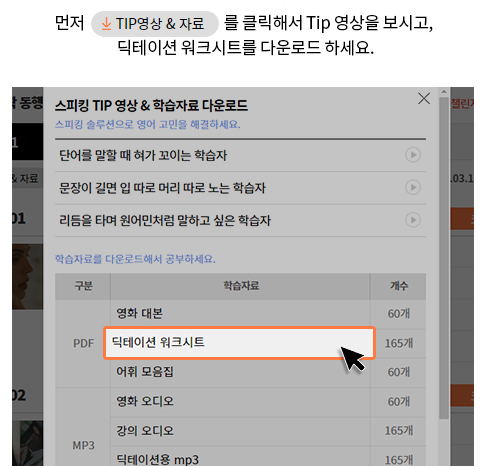Download the 영화 대본 PDF
The width and height of the screenshot is (487, 467).
240,314
